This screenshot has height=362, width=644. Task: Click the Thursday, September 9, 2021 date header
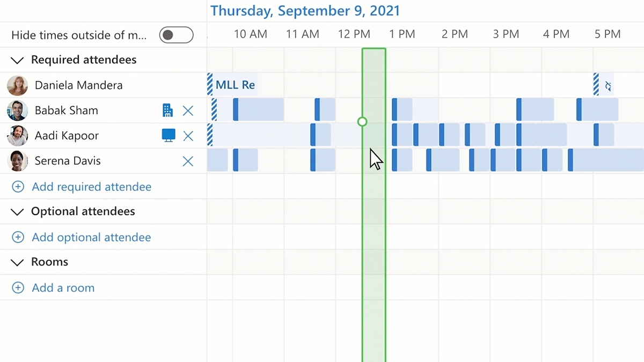305,11
